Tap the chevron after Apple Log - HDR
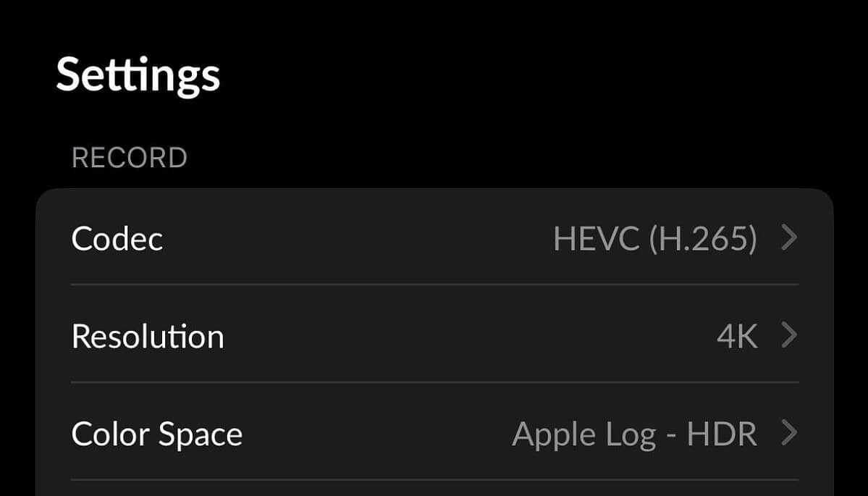 pyautogui.click(x=790, y=433)
